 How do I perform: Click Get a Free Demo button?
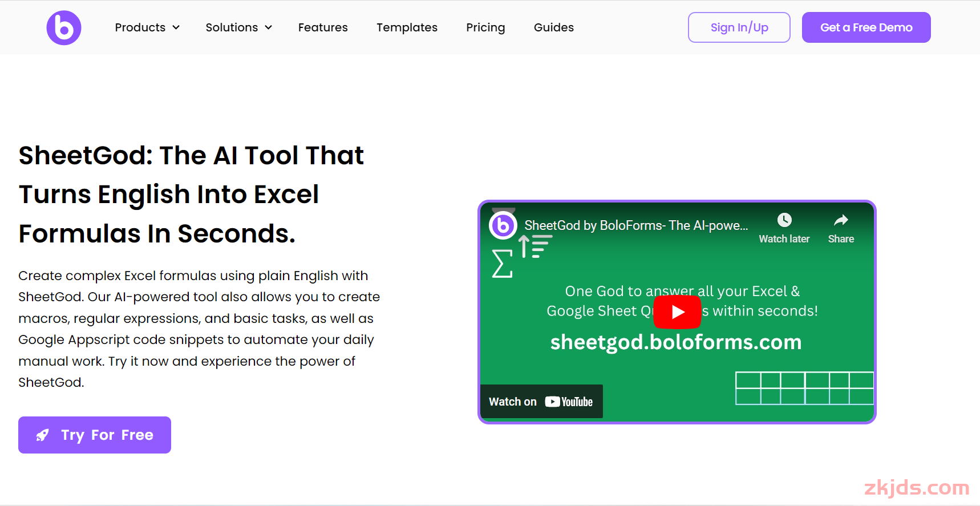pyautogui.click(x=866, y=27)
